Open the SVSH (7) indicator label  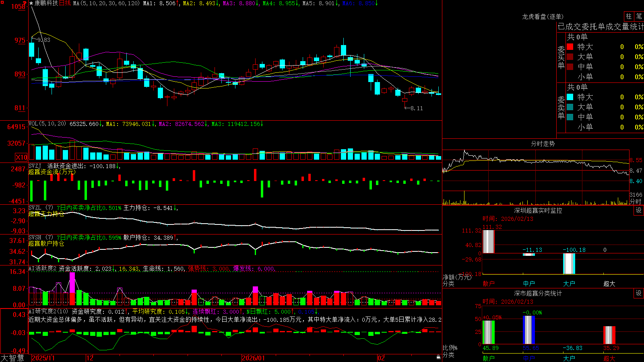coord(41,238)
